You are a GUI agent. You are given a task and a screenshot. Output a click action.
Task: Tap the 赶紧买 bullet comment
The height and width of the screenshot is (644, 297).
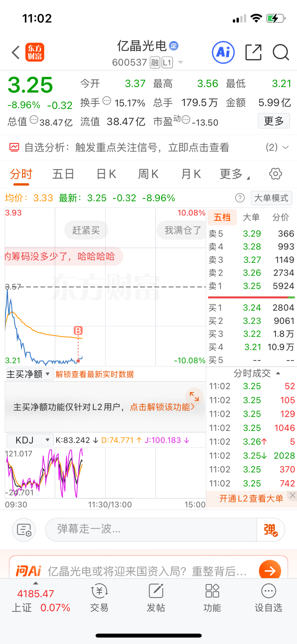click(86, 230)
